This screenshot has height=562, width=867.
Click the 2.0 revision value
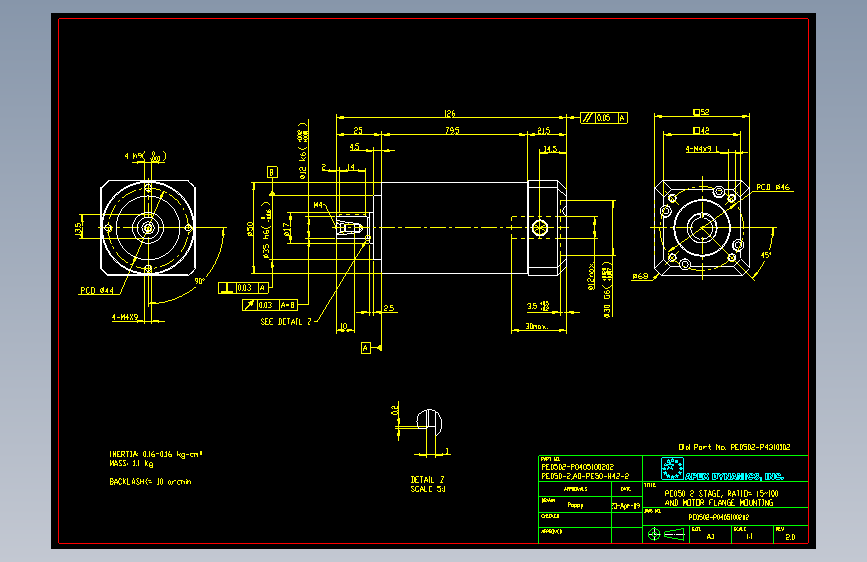[790, 537]
